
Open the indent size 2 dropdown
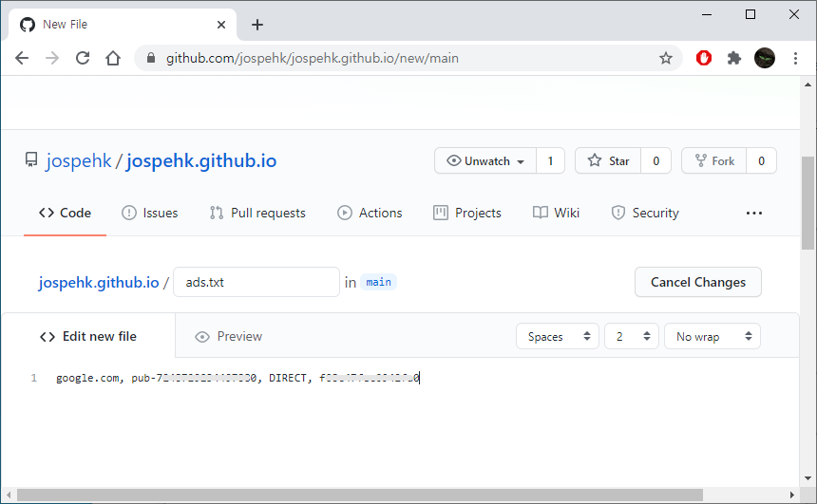pos(632,336)
